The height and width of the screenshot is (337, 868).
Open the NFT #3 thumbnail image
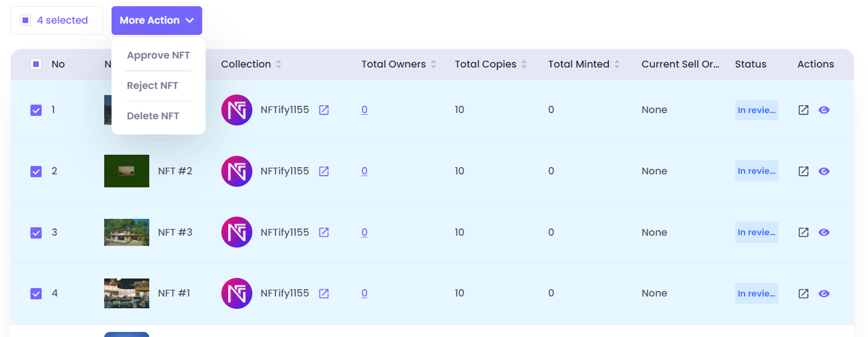(x=127, y=232)
